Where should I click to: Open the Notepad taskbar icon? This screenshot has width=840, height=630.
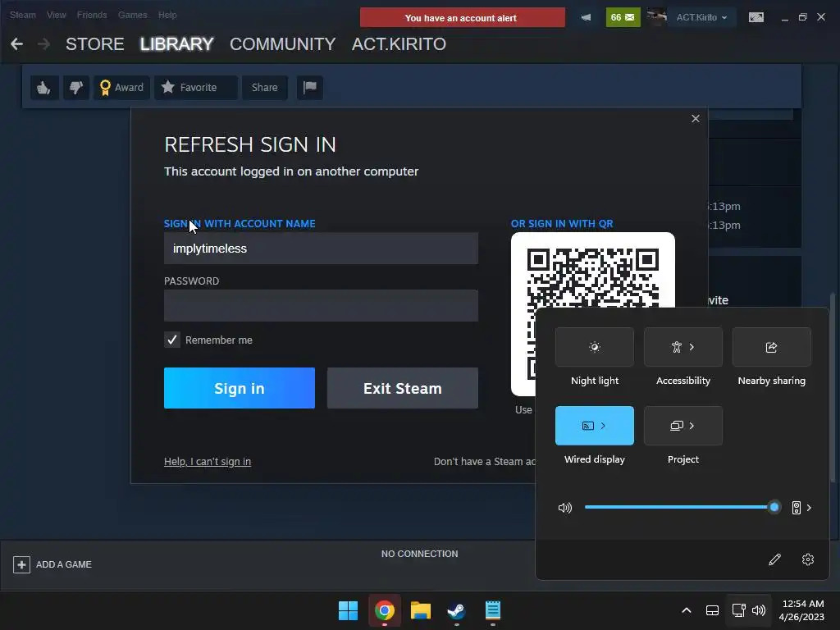tap(493, 610)
